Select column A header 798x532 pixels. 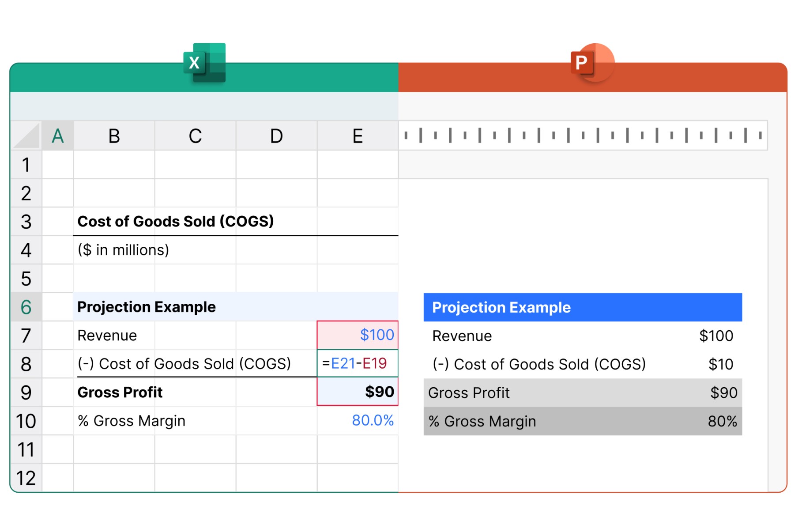[58, 136]
